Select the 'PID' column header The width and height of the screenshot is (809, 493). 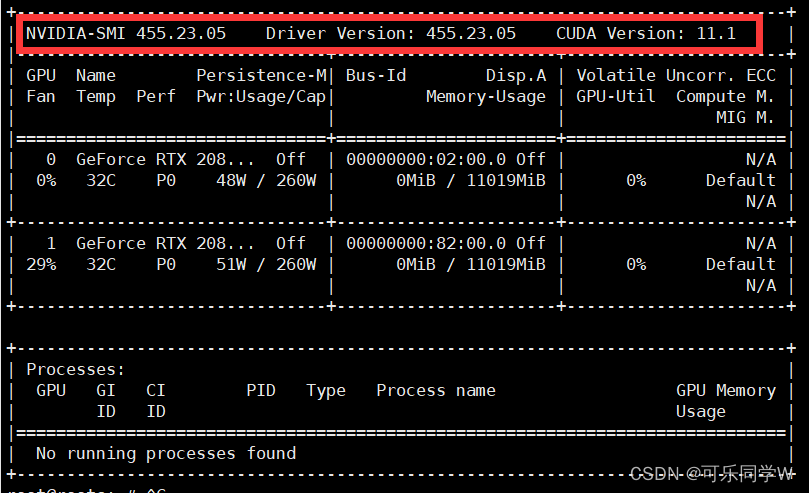(x=261, y=391)
